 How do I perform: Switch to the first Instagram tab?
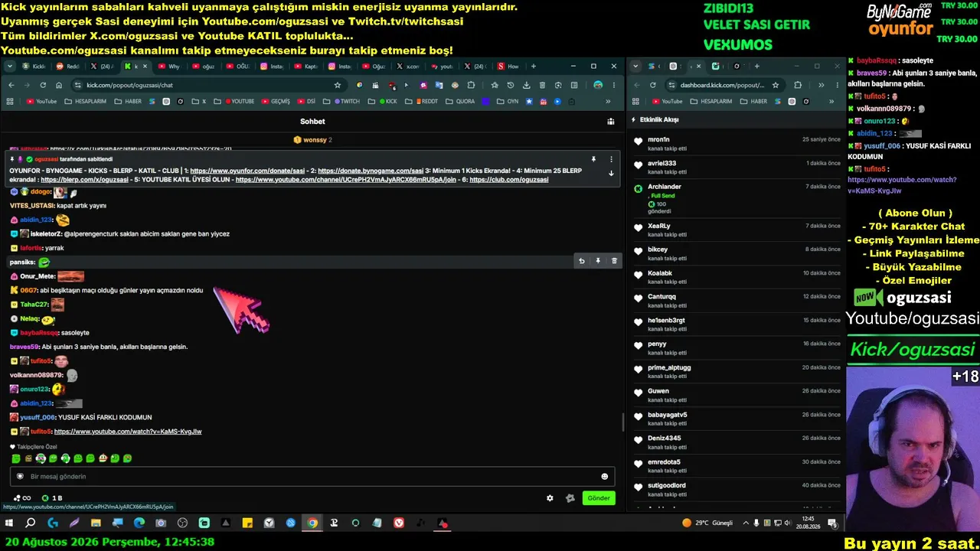pos(273,67)
